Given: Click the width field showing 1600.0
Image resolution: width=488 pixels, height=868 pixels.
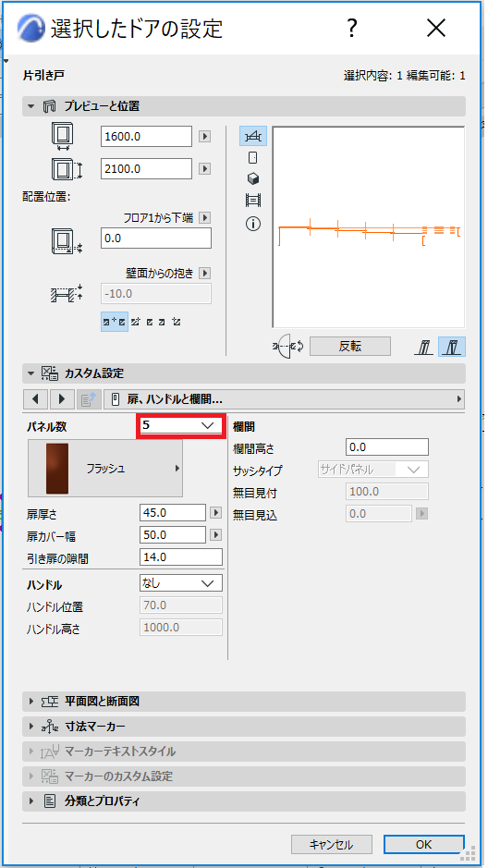Looking at the screenshot, I should [x=146, y=137].
